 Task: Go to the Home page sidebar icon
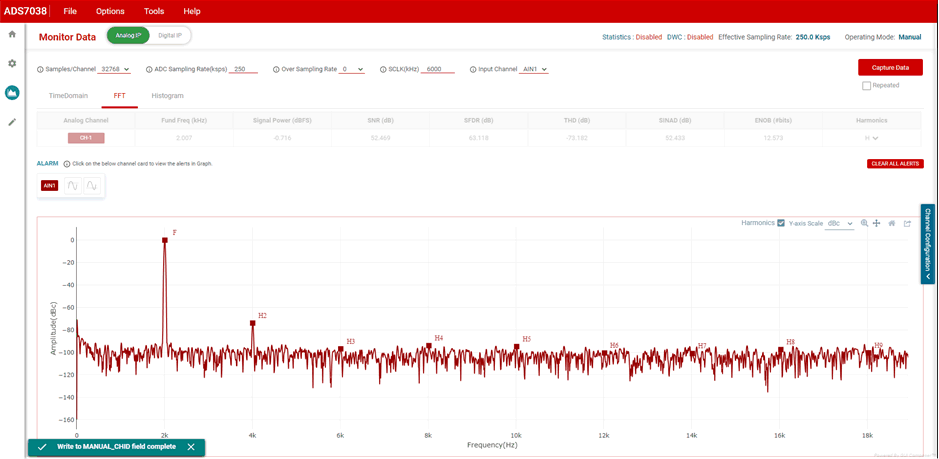[11, 34]
